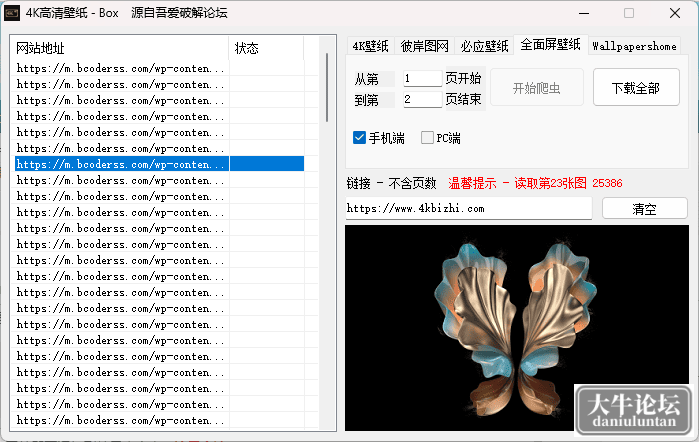
Task: Focus the start page number field
Action: click(x=422, y=78)
